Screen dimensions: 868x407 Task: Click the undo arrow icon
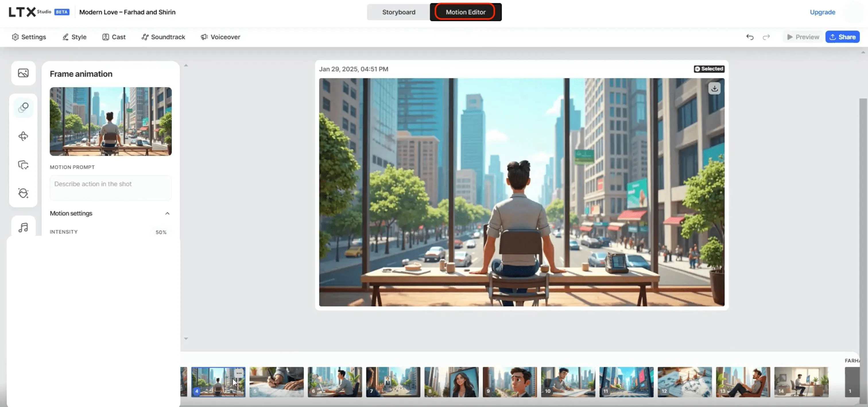(749, 37)
